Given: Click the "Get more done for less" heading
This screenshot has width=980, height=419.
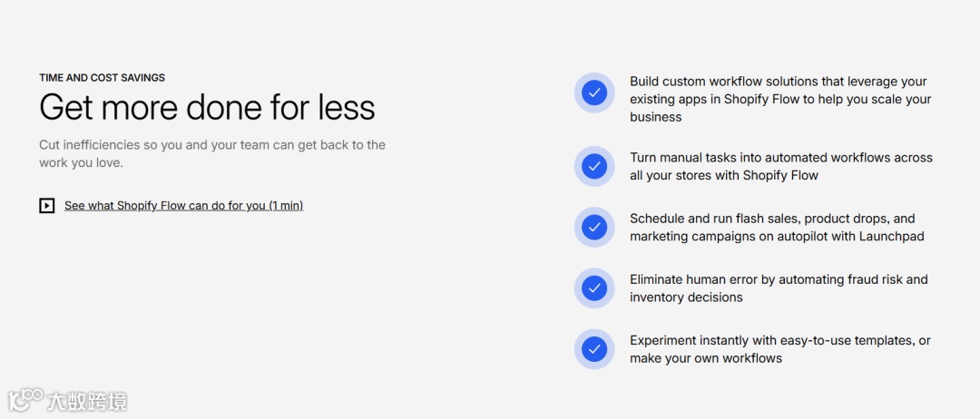Looking at the screenshot, I should pos(208,107).
